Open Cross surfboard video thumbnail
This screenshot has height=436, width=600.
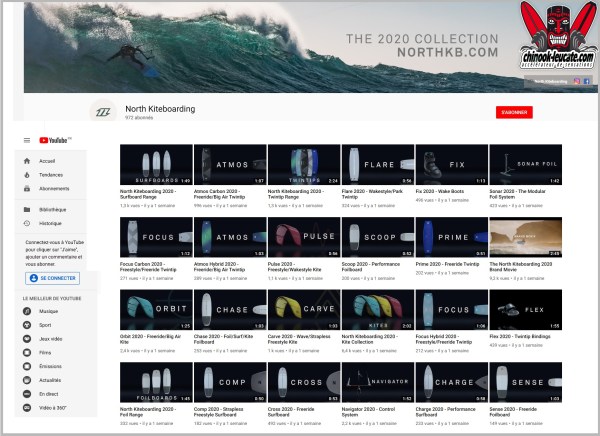pyautogui.click(x=304, y=382)
